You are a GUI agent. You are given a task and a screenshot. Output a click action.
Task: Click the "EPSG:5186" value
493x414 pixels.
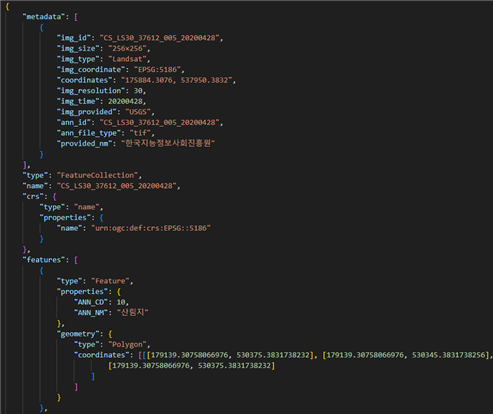point(157,70)
